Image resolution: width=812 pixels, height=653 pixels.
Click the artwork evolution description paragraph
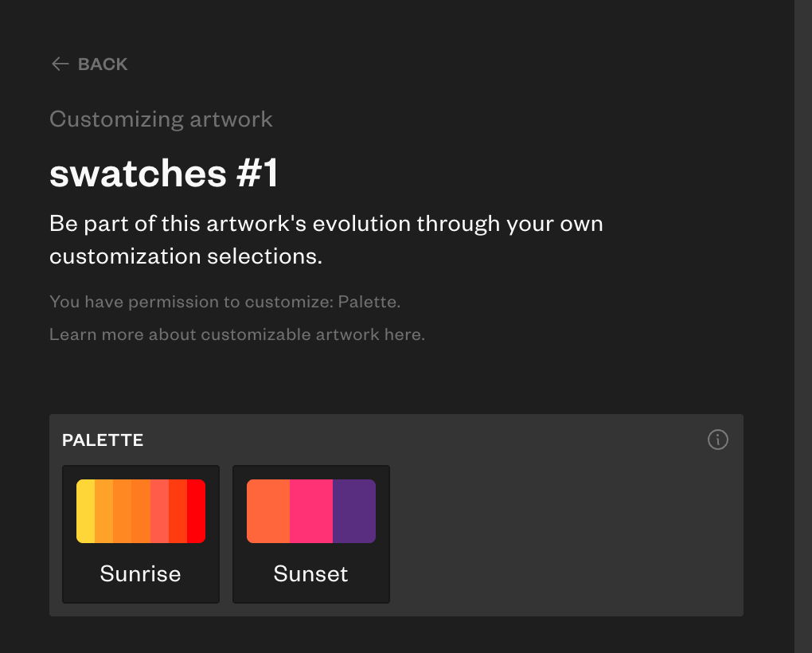[326, 240]
